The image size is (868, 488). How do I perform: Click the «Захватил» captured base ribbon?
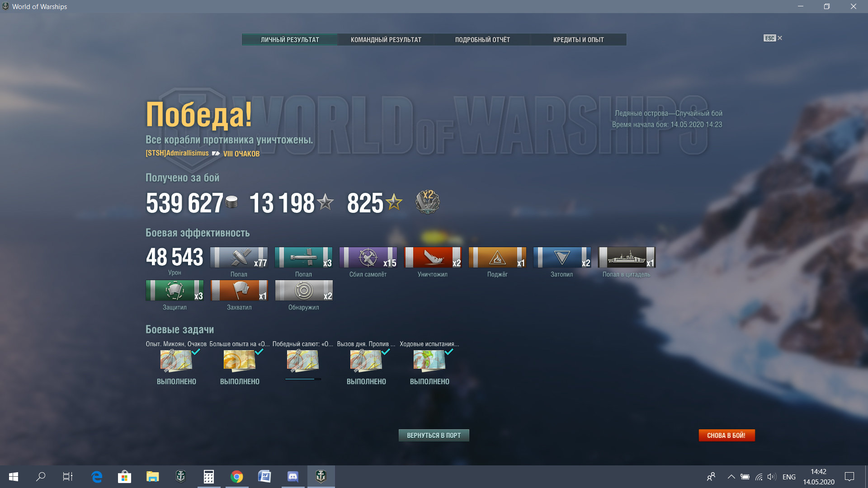click(239, 291)
